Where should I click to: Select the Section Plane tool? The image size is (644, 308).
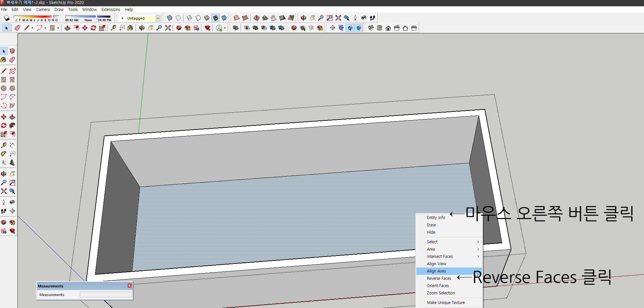(332, 28)
